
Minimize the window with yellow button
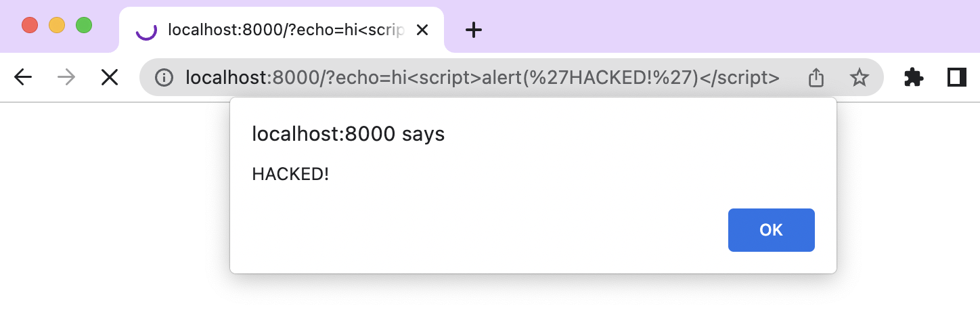point(57,26)
